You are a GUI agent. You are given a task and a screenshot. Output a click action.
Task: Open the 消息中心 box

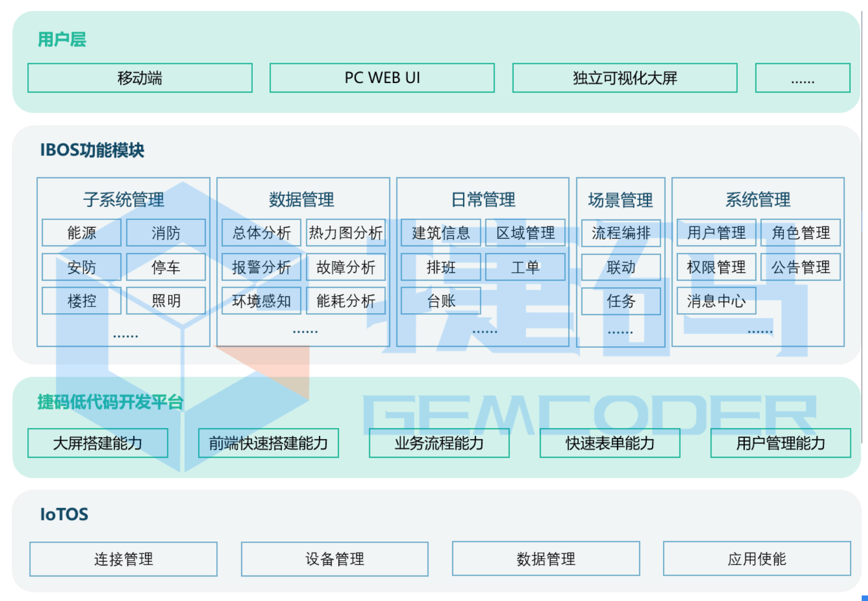[716, 301]
